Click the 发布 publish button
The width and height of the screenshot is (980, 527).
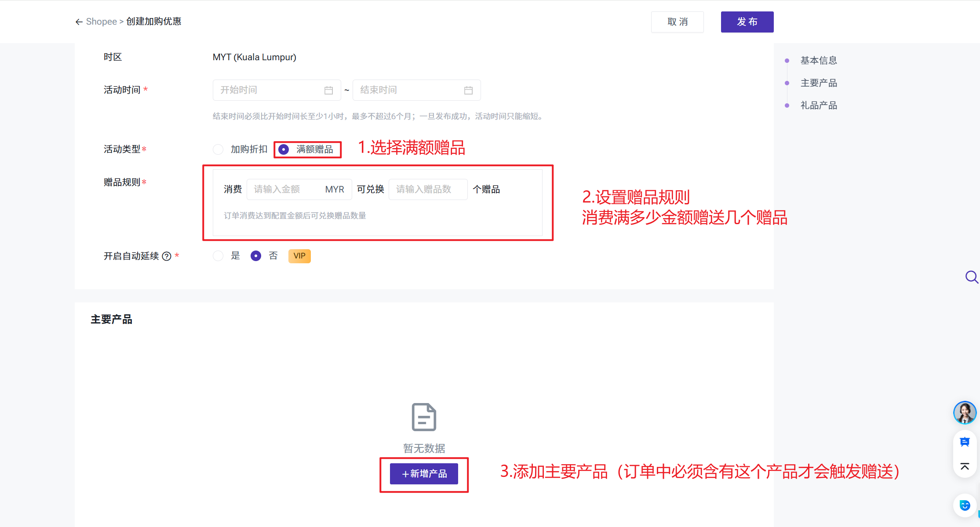(747, 22)
